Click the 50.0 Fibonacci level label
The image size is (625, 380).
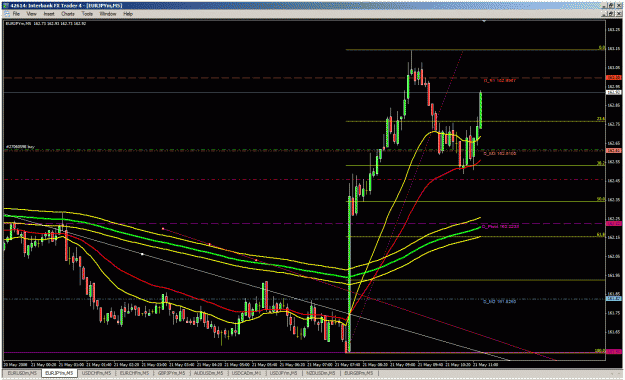tap(601, 199)
